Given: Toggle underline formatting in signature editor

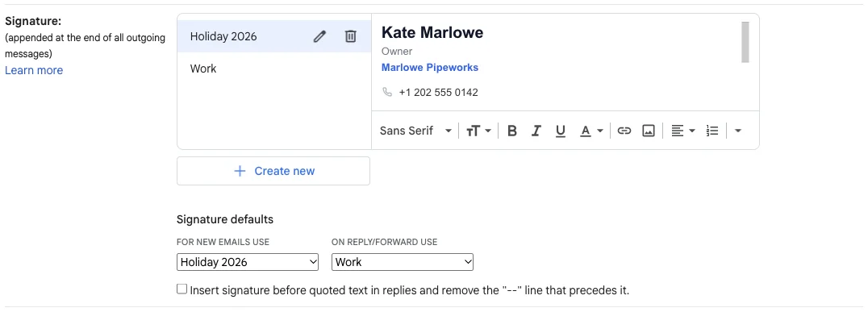Looking at the screenshot, I should (x=560, y=131).
